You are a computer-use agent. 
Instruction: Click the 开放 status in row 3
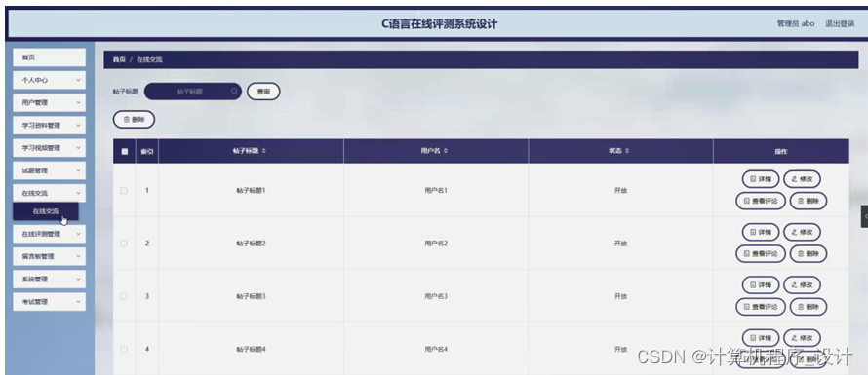(x=620, y=296)
